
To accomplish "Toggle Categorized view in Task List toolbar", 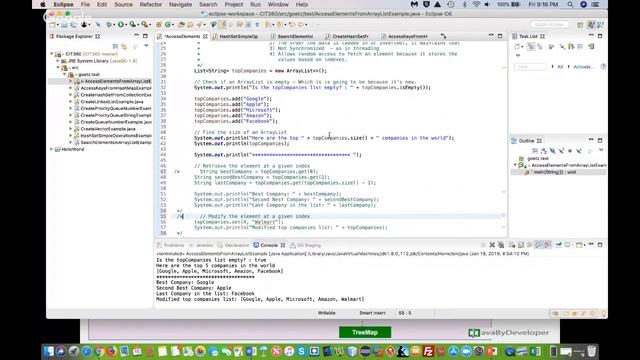I will pyautogui.click(x=531, y=47).
